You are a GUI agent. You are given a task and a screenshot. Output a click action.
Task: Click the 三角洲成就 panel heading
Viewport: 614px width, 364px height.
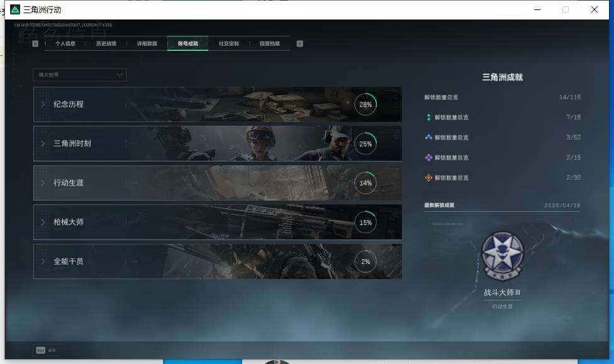click(x=503, y=77)
